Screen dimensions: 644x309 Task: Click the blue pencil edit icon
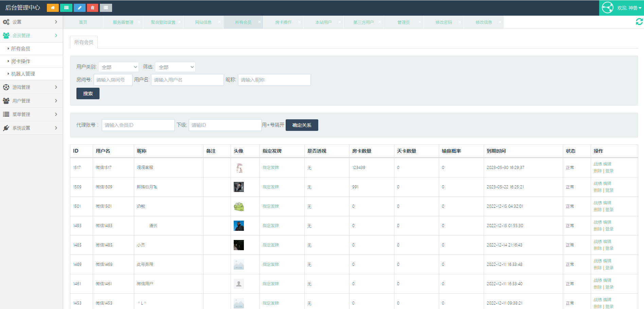click(x=79, y=8)
